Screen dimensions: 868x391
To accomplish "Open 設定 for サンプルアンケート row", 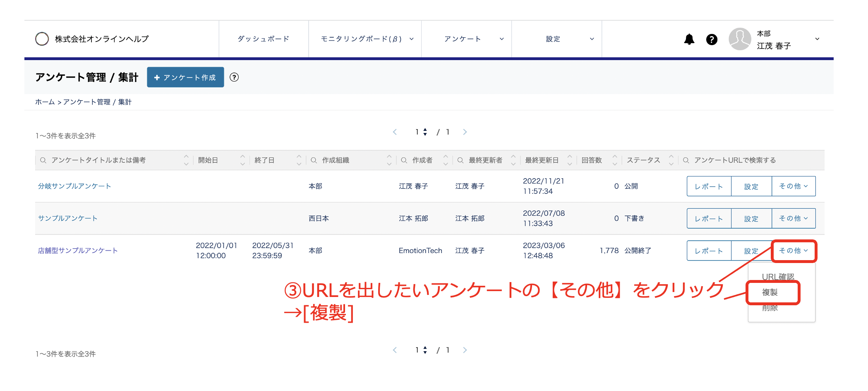I will (x=751, y=218).
